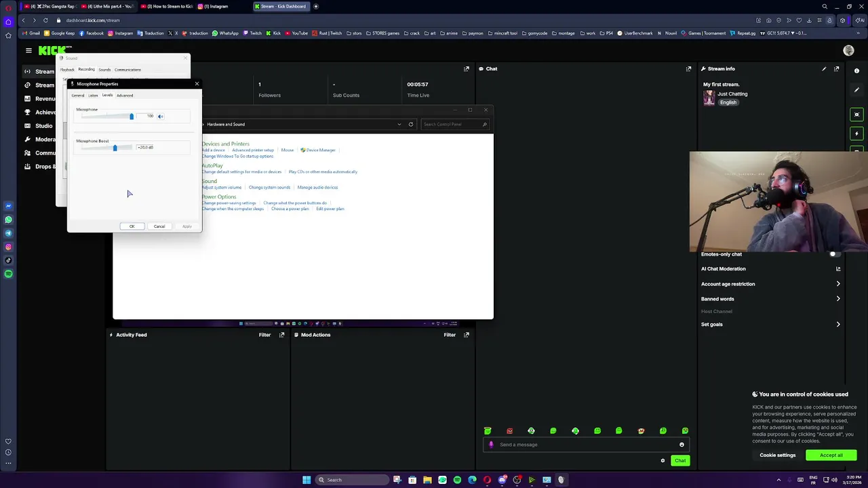
Task: Open chat settings gear icon
Action: click(663, 461)
